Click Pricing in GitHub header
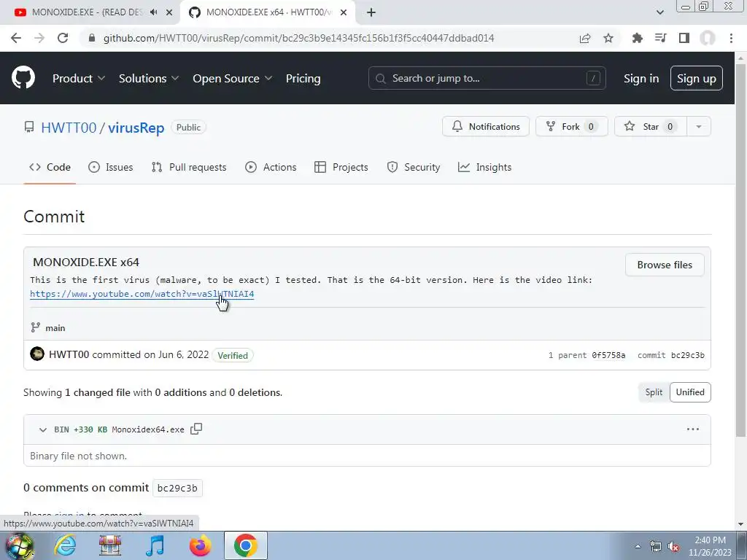747x560 pixels. [303, 78]
